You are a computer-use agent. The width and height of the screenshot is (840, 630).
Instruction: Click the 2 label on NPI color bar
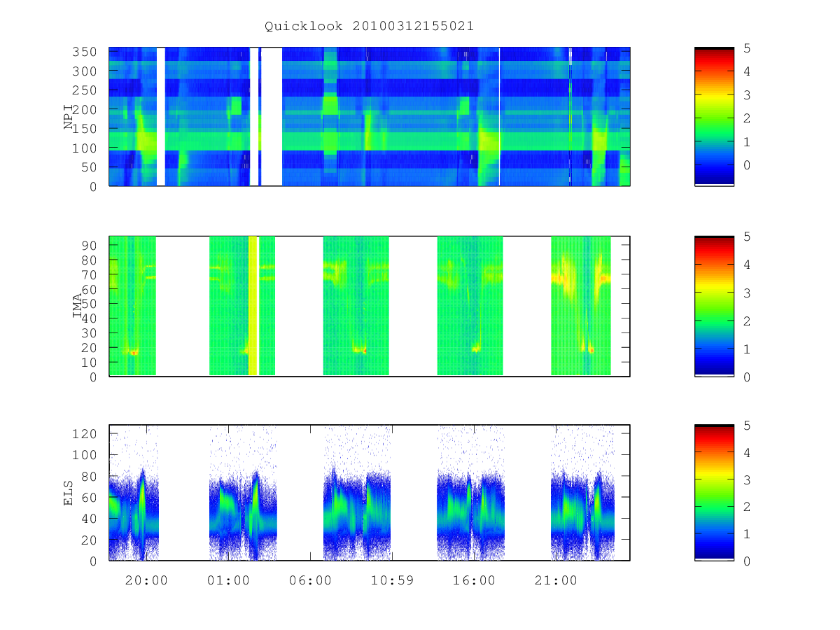click(747, 118)
